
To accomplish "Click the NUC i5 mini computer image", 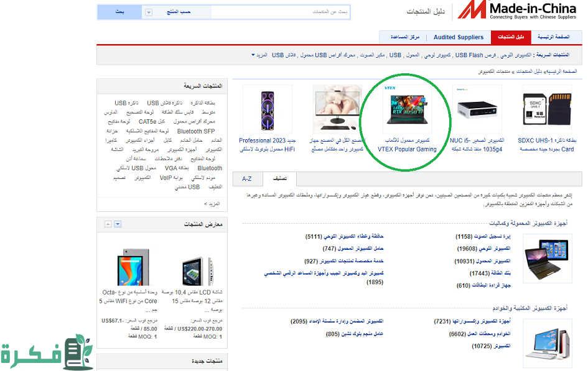I will (479, 109).
